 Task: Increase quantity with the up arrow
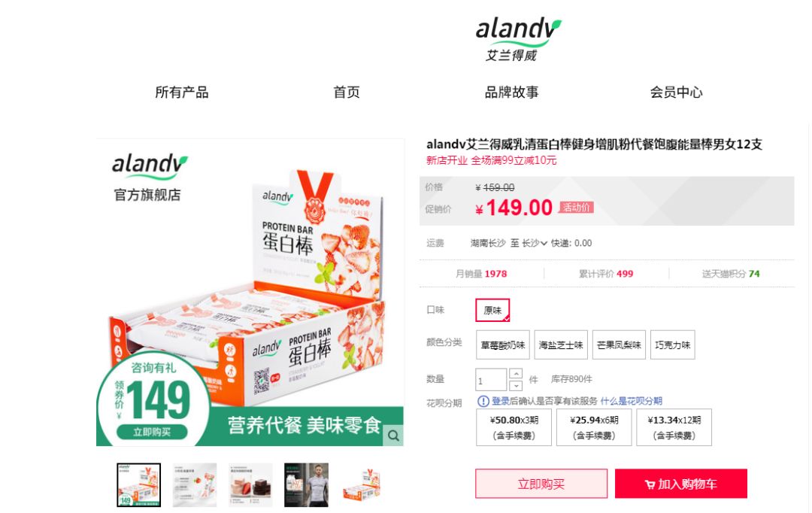pyautogui.click(x=516, y=374)
